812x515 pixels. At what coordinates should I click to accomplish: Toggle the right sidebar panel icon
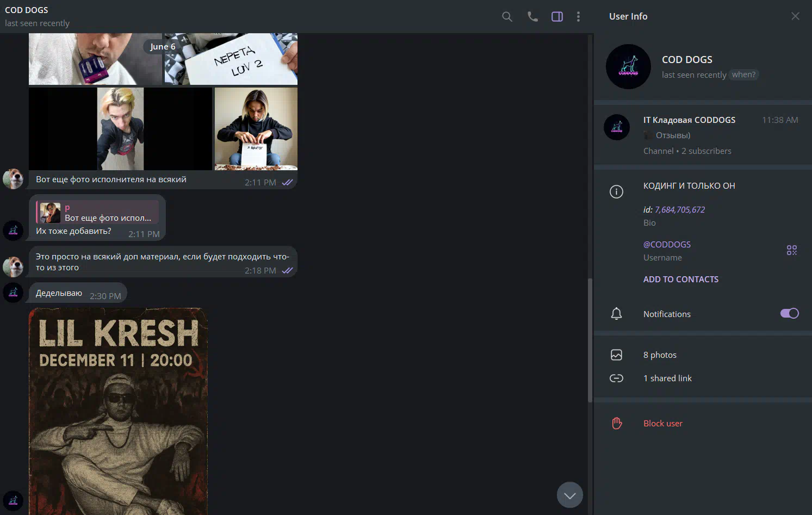click(557, 17)
